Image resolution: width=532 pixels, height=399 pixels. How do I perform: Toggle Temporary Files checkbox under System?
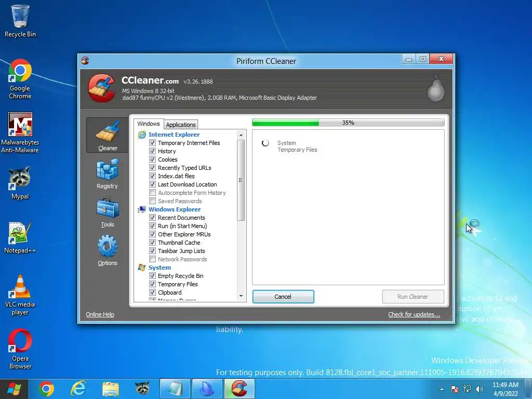click(152, 284)
